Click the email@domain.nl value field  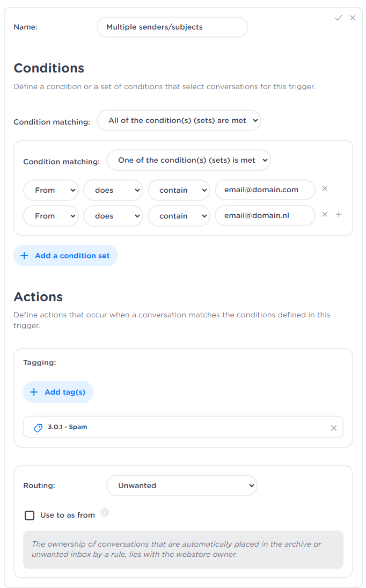265,215
